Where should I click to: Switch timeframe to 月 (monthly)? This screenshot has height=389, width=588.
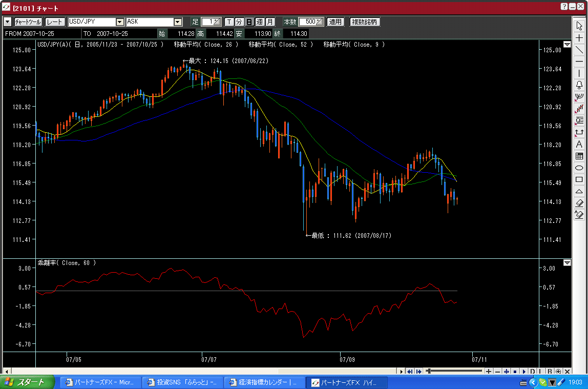pos(270,22)
